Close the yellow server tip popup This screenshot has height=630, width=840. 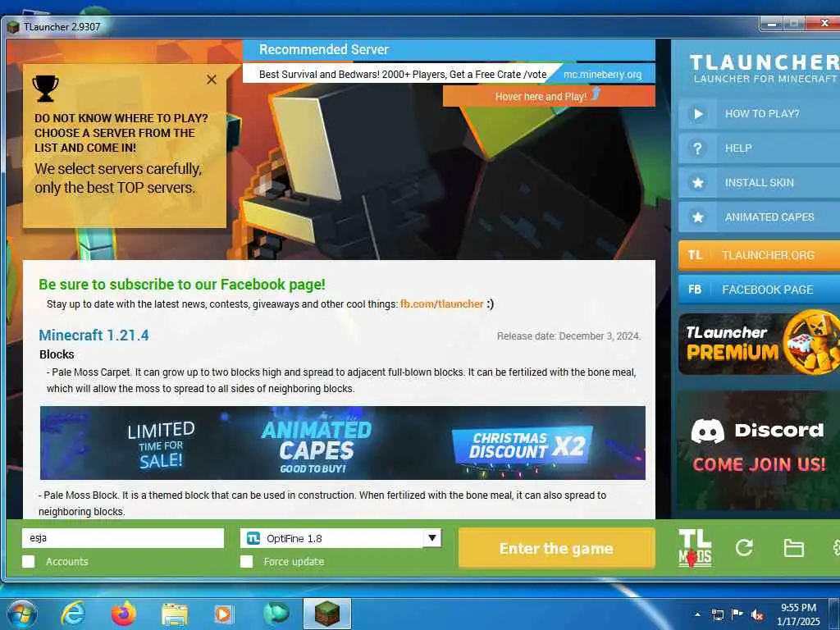click(x=212, y=80)
